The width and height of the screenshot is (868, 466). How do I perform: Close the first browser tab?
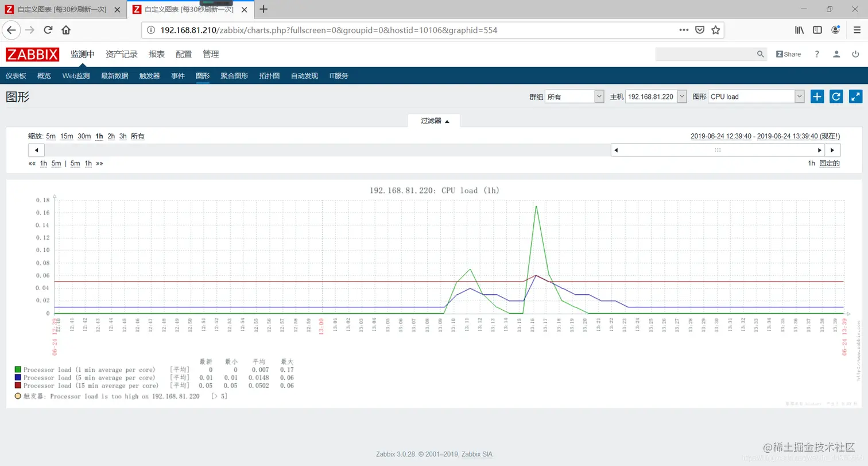117,9
